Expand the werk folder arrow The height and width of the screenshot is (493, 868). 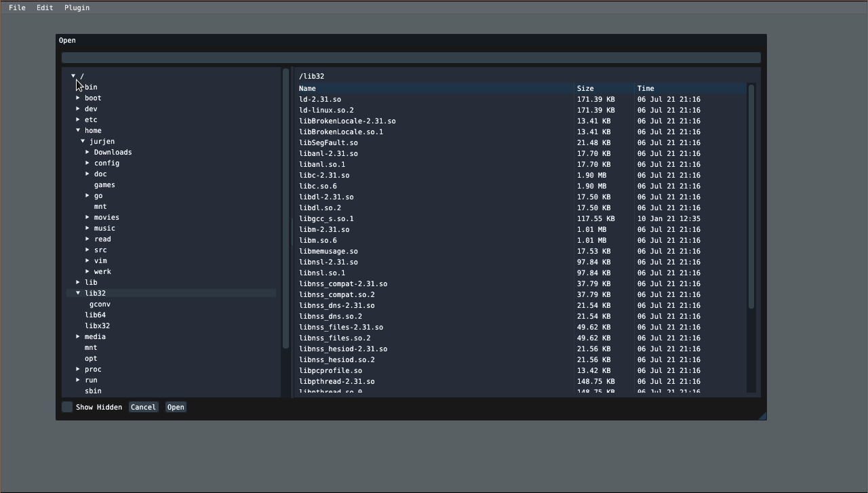pyautogui.click(x=87, y=271)
